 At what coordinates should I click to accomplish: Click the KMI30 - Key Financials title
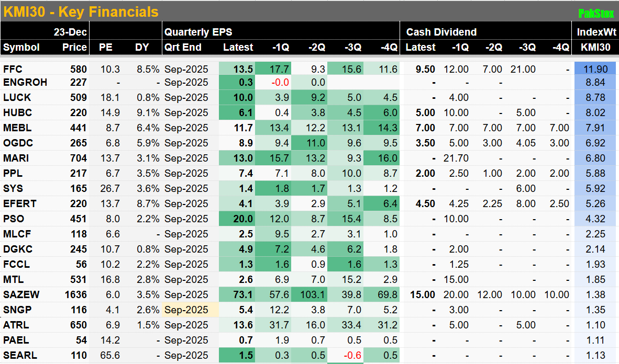point(81,12)
